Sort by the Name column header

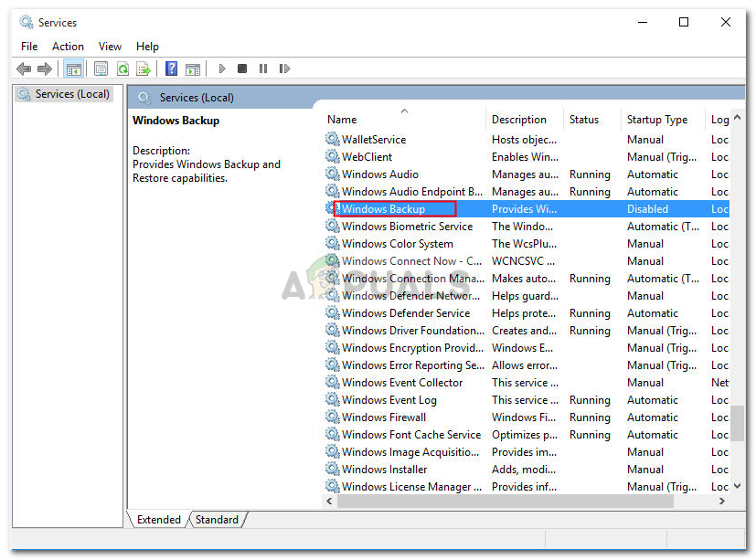tap(404, 120)
